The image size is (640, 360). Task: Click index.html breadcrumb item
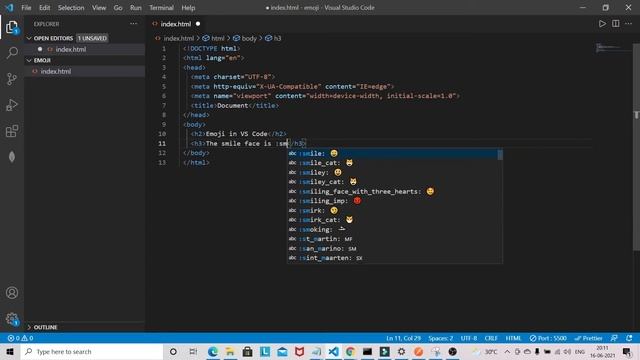[178, 38]
